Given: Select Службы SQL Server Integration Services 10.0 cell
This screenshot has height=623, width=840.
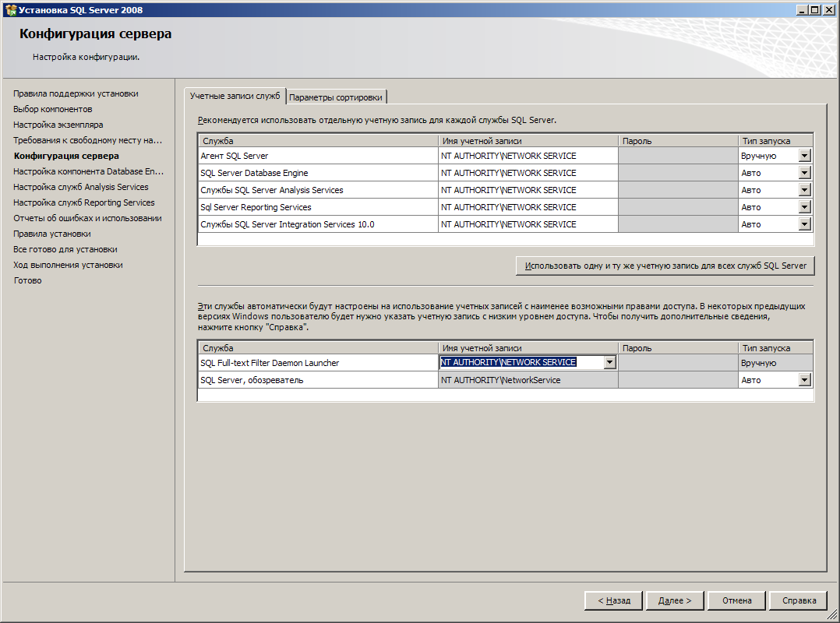Looking at the screenshot, I should click(x=318, y=224).
